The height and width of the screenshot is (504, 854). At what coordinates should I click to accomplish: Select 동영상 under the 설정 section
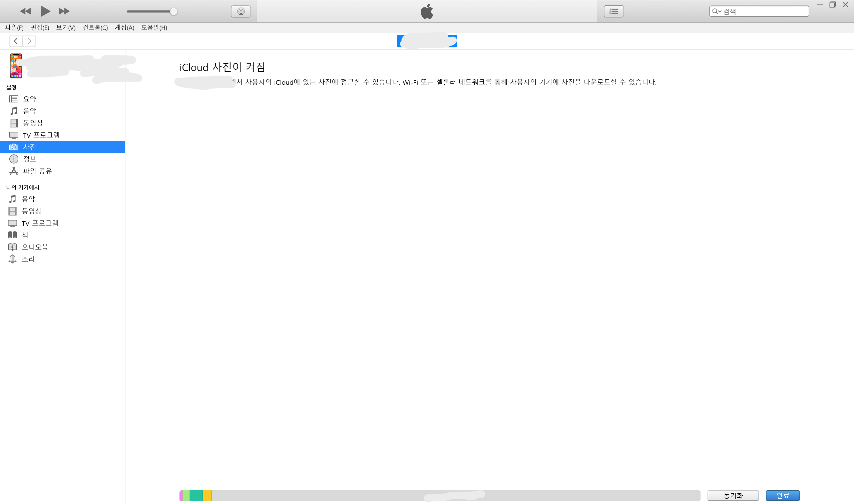click(33, 123)
